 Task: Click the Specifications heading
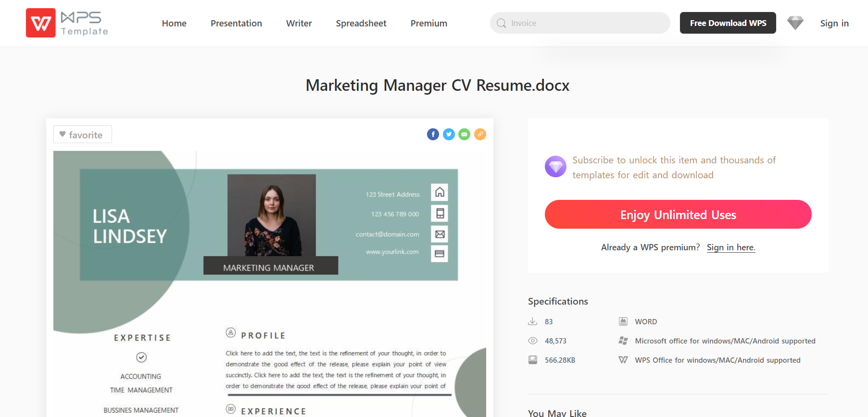tap(558, 301)
